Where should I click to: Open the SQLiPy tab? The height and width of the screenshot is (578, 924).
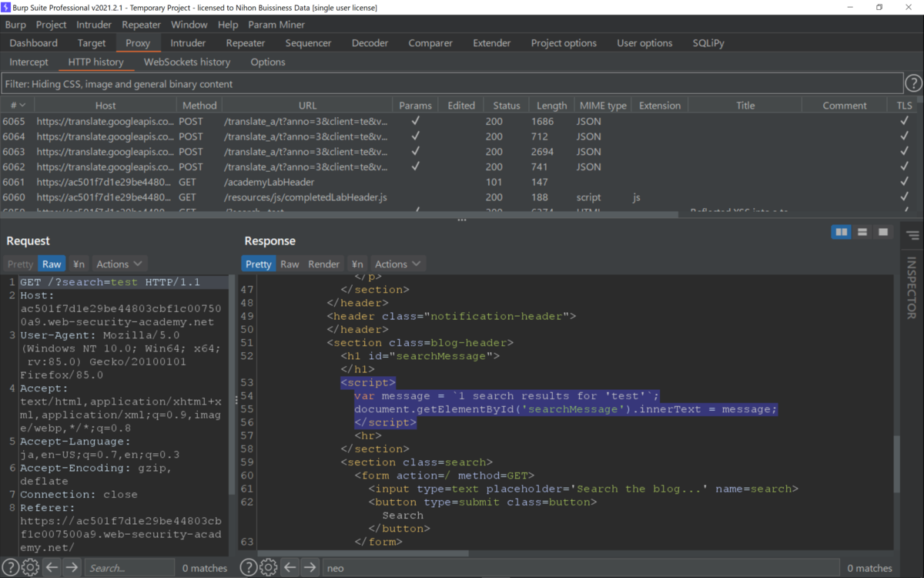[708, 43]
